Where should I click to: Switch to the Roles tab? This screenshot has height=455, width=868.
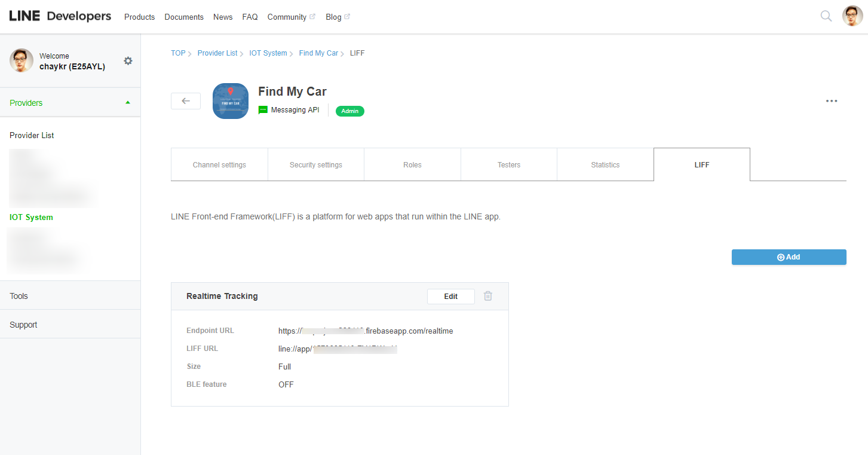coord(412,164)
